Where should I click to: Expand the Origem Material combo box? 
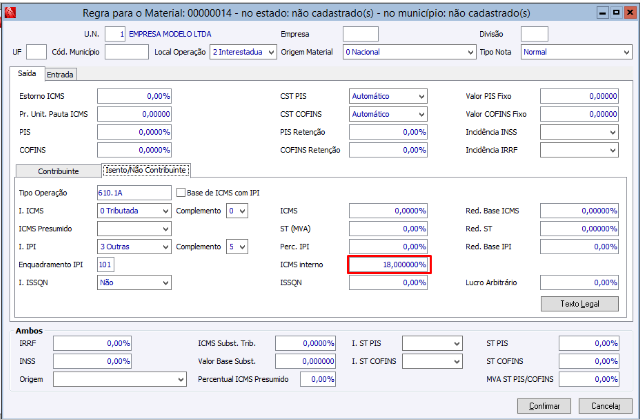tap(409, 52)
